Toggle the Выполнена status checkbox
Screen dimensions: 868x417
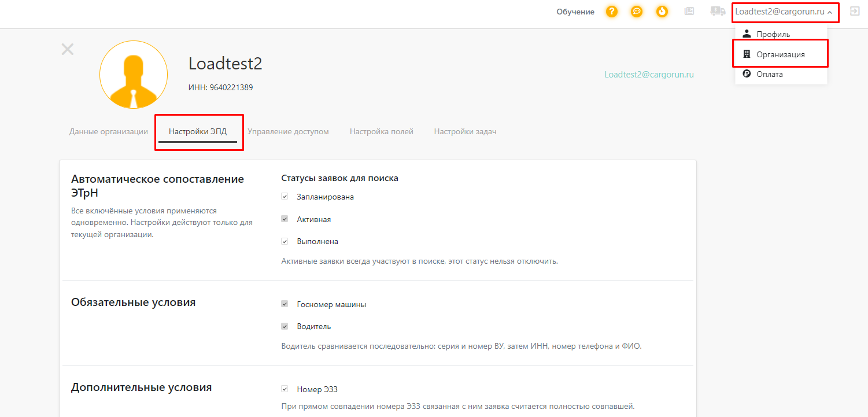(x=285, y=241)
